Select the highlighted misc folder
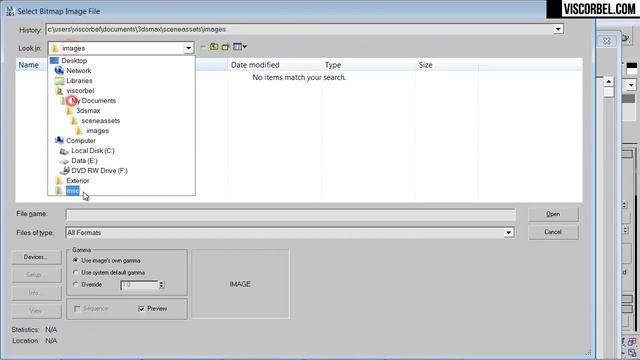Image resolution: width=640 pixels, height=360 pixels. pos(73,191)
